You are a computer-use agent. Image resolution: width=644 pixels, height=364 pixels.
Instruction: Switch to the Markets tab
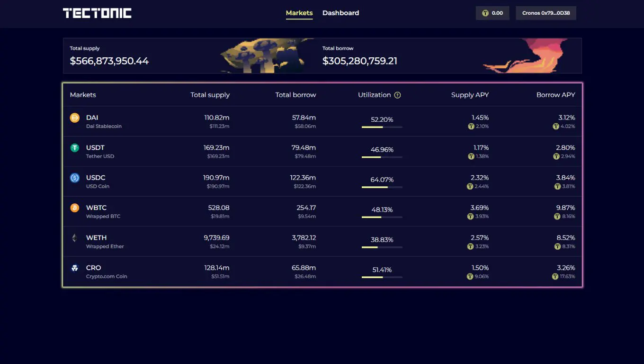(x=299, y=13)
